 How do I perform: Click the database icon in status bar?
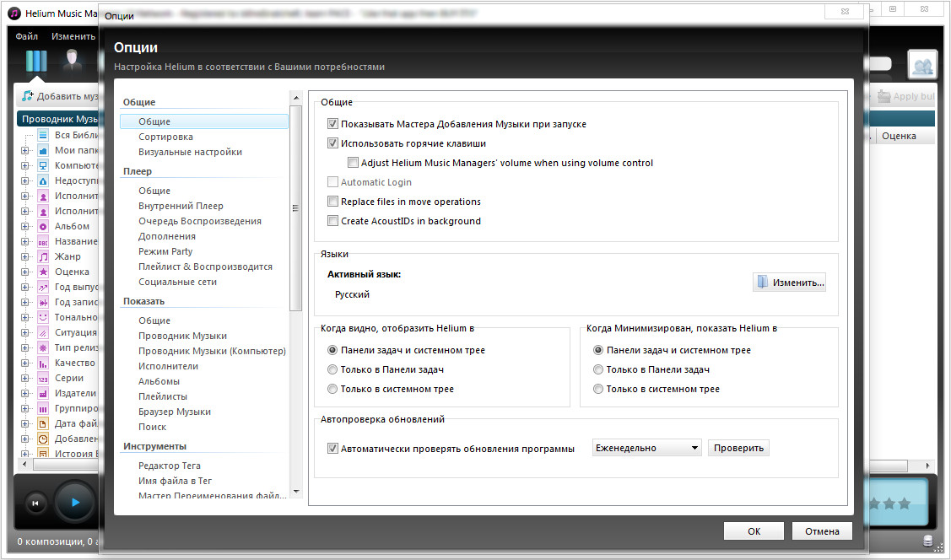click(x=928, y=541)
